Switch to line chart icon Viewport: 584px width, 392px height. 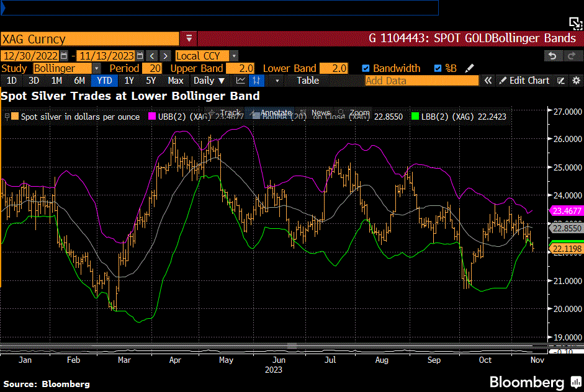click(241, 81)
